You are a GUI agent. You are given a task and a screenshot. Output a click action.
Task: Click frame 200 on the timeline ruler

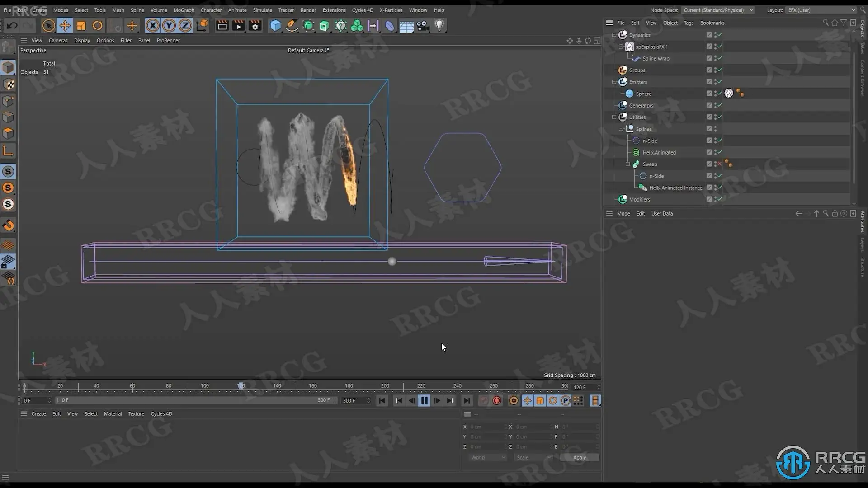coord(385,386)
